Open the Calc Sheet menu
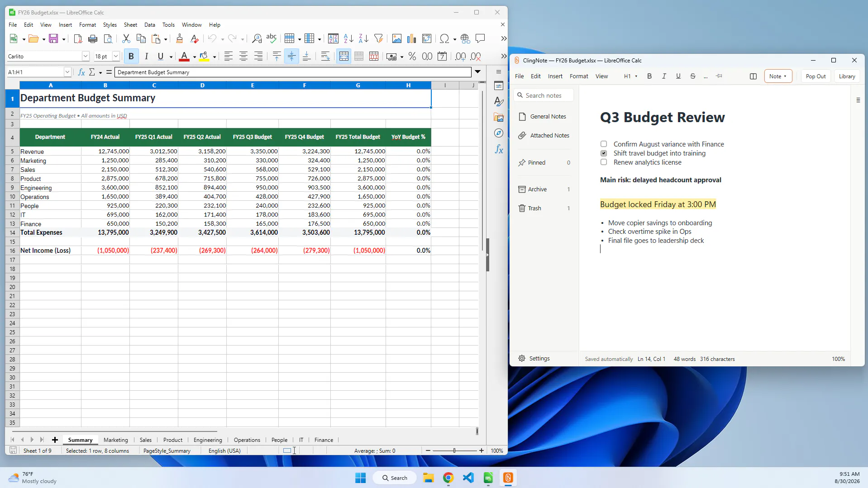 click(x=130, y=25)
